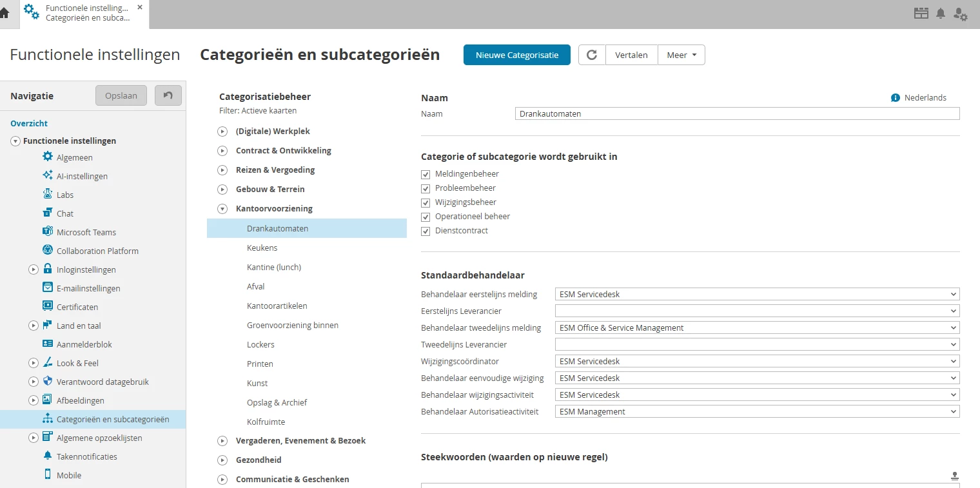This screenshot has height=488, width=980.
Task: Click the stamp icon above Steekwoorden field
Action: coord(955,476)
